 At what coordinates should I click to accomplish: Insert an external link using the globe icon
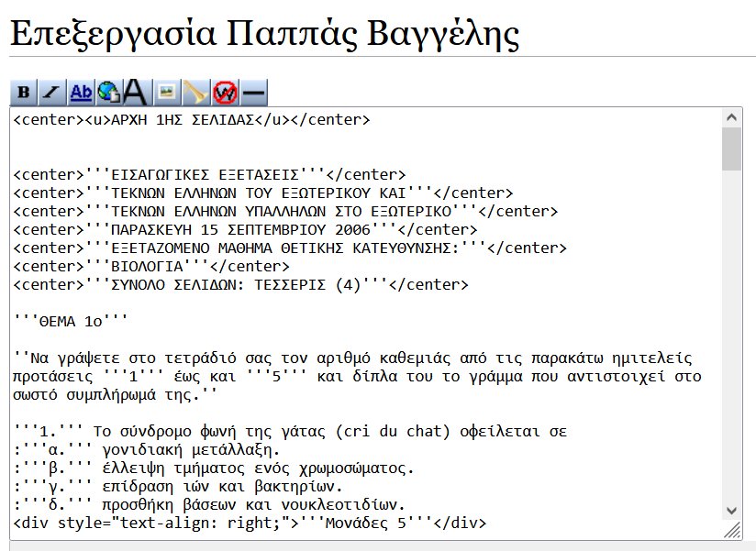pos(108,92)
